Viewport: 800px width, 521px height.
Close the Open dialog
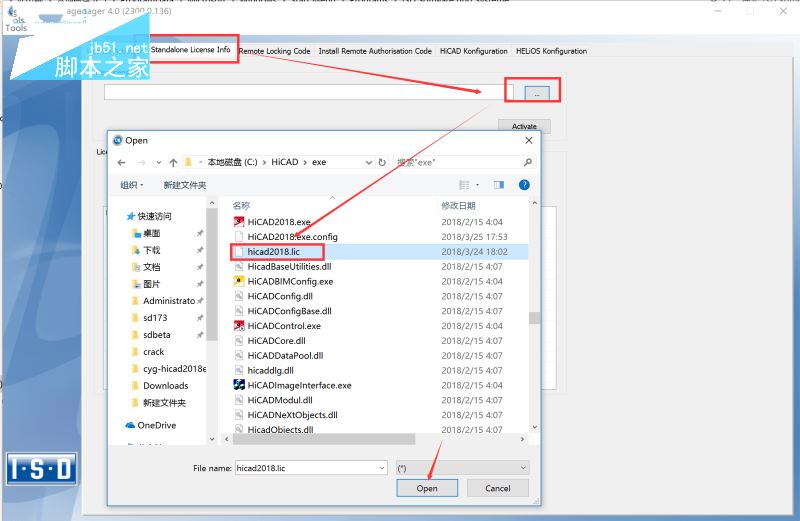tap(529, 140)
